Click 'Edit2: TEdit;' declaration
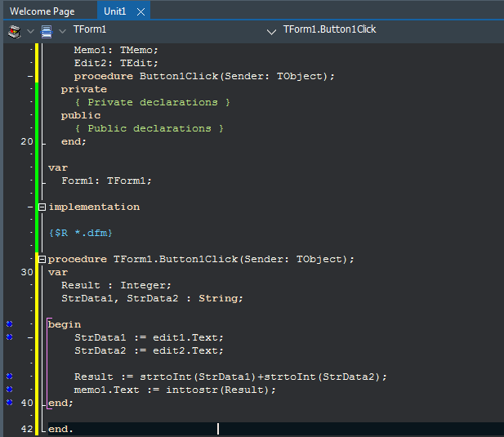Viewport: 504px width, 437px height. 116,63
